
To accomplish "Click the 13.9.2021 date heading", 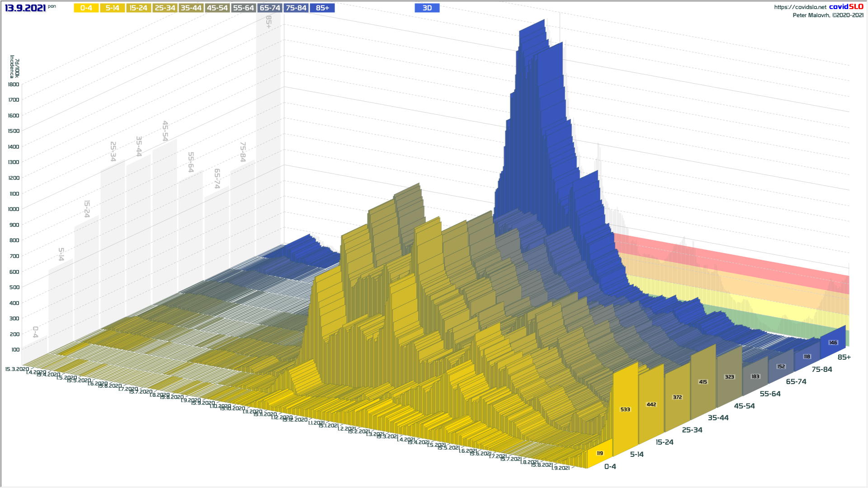I will (x=25, y=8).
